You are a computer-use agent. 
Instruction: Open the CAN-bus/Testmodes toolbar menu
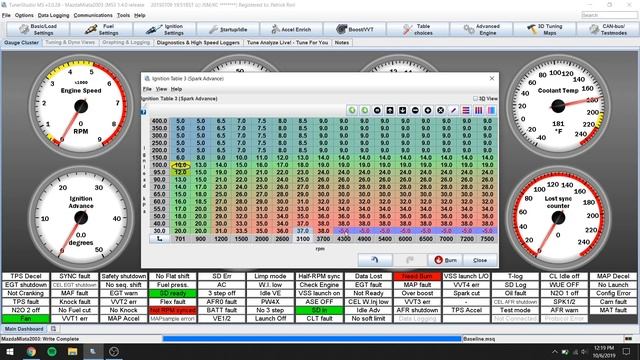pos(607,29)
